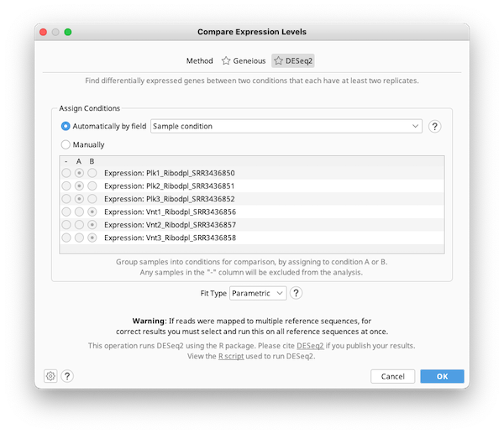504x434 pixels.
Task: Exclude Vnt1_Ribodpl_SRR3436856 with the dash radio
Action: click(x=66, y=212)
